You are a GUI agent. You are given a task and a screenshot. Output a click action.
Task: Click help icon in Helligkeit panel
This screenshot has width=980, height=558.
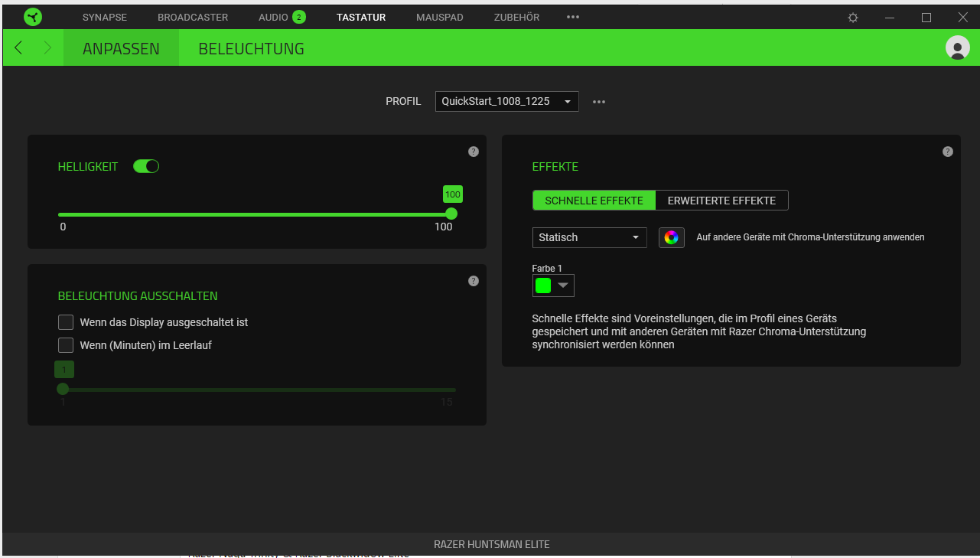click(473, 152)
